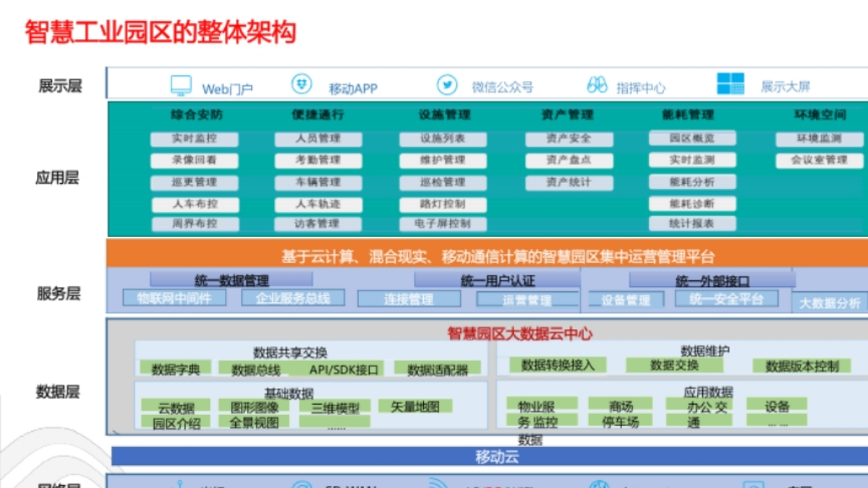Viewport: 868px width, 488px height.
Task: Open the 能耗诊断 box
Action: (x=692, y=204)
